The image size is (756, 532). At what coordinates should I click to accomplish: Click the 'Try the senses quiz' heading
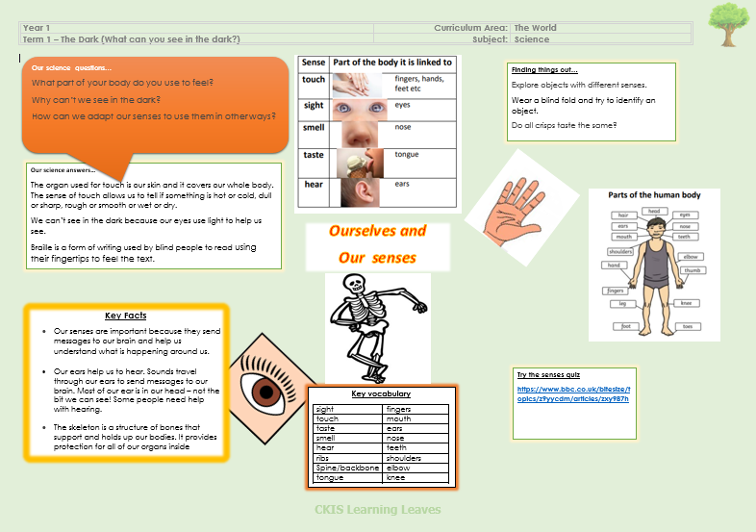pyautogui.click(x=548, y=375)
